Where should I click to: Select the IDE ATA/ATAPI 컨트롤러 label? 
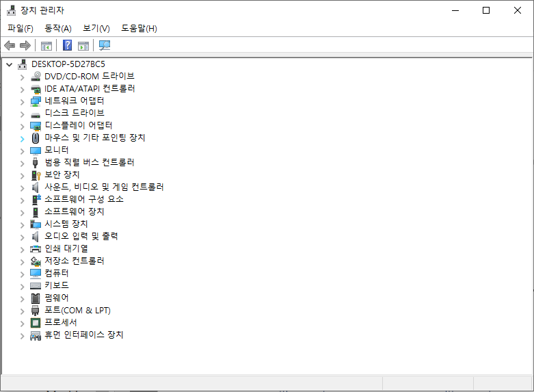click(x=90, y=89)
